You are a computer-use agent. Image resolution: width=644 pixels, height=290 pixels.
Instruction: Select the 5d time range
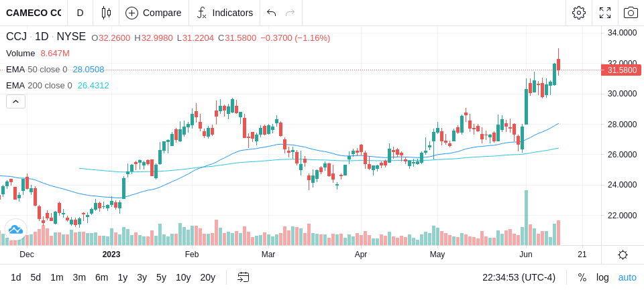point(36,277)
